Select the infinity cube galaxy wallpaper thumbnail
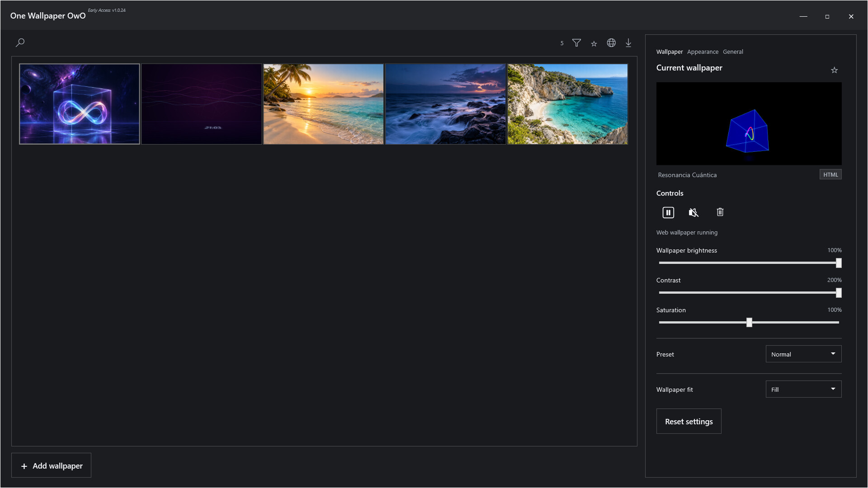Viewport: 868px width, 488px height. pos(80,104)
